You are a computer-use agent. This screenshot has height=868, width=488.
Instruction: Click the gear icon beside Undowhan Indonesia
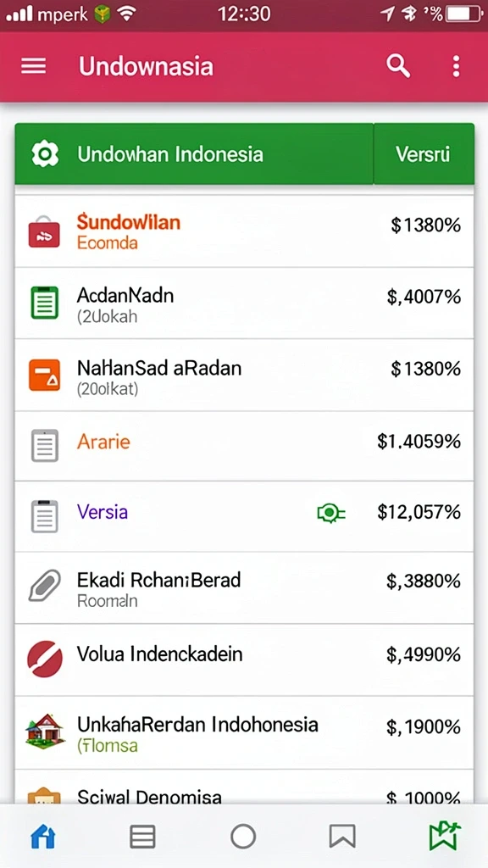tap(45, 154)
